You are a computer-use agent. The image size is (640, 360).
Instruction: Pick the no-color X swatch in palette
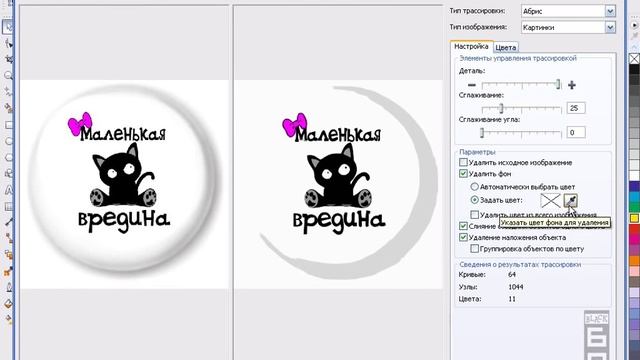[634, 59]
